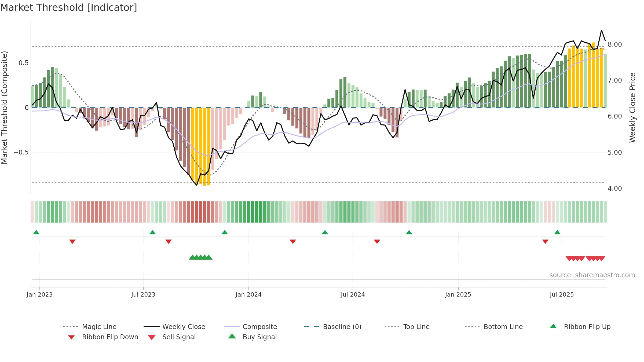Click the ribbon flip up marker just after Jul 2023
644x362 pixels.
coord(153,232)
